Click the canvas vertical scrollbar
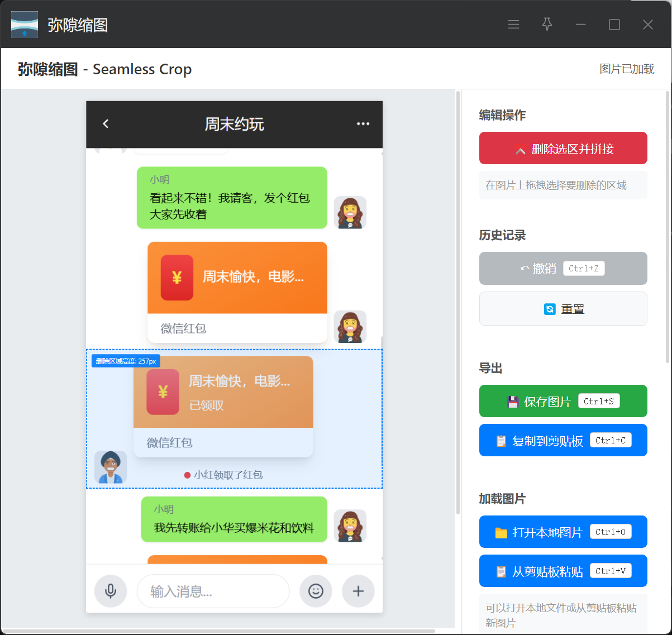 point(458,302)
